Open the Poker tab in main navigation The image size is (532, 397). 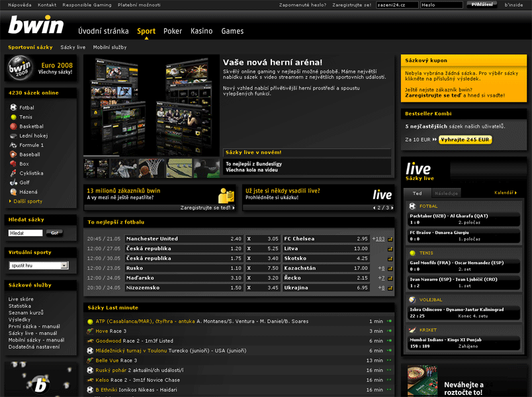pyautogui.click(x=173, y=31)
